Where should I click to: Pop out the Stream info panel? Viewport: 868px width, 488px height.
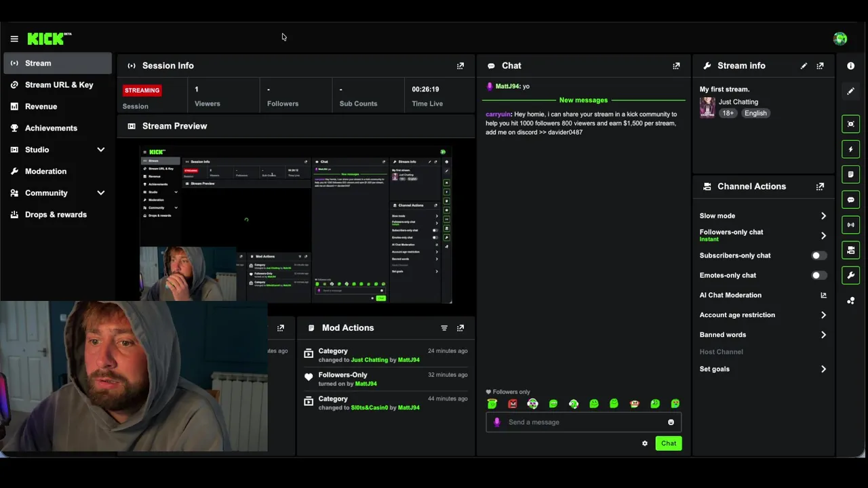click(820, 66)
